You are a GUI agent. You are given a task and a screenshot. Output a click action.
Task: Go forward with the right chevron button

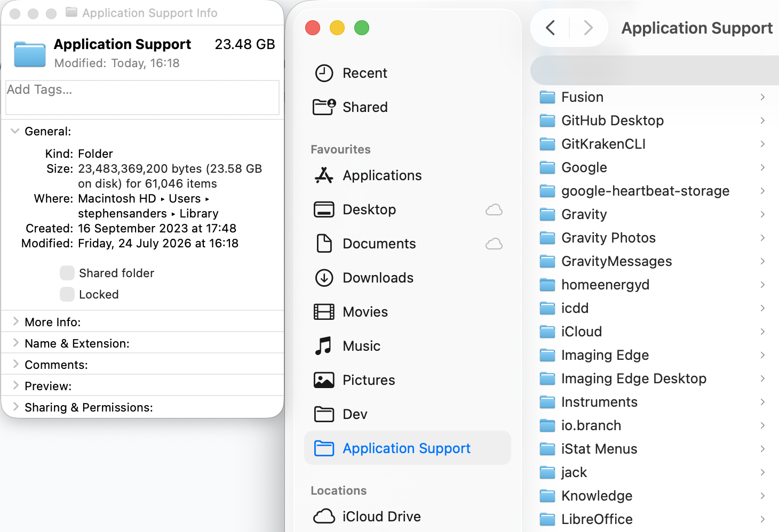(x=588, y=28)
